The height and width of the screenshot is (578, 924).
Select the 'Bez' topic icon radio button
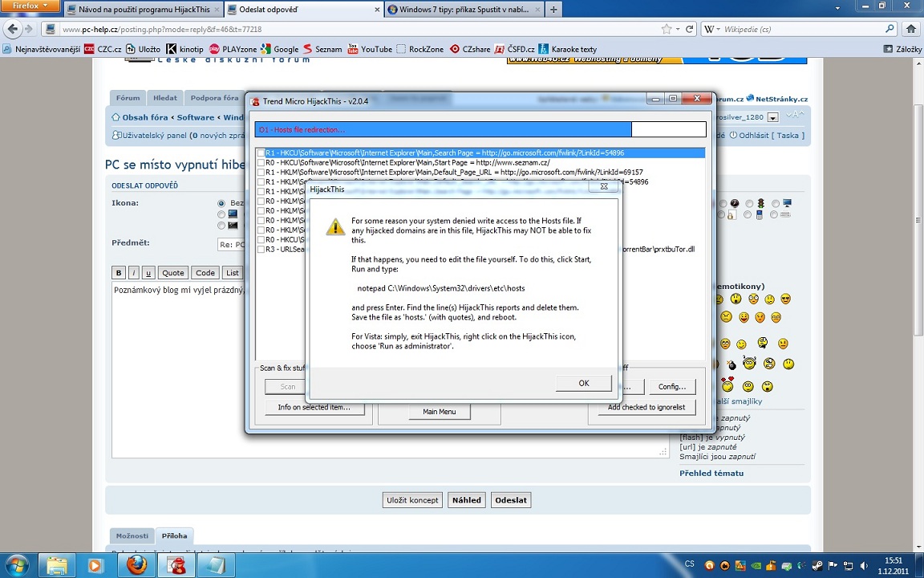[221, 203]
